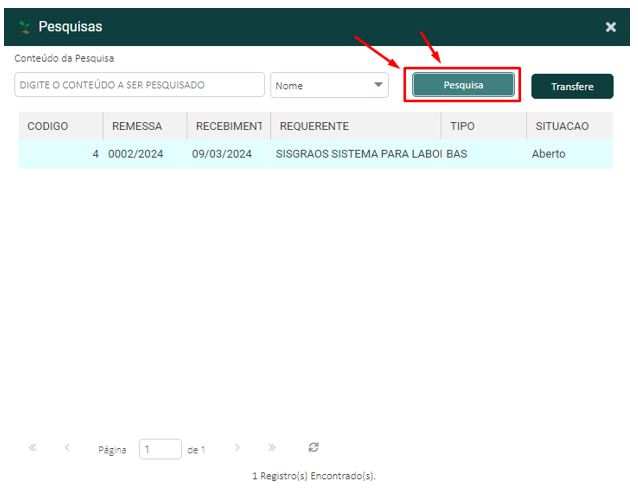Screen dimensions: 638x493
Task: Go to next page arrow
Action: [x=237, y=448]
